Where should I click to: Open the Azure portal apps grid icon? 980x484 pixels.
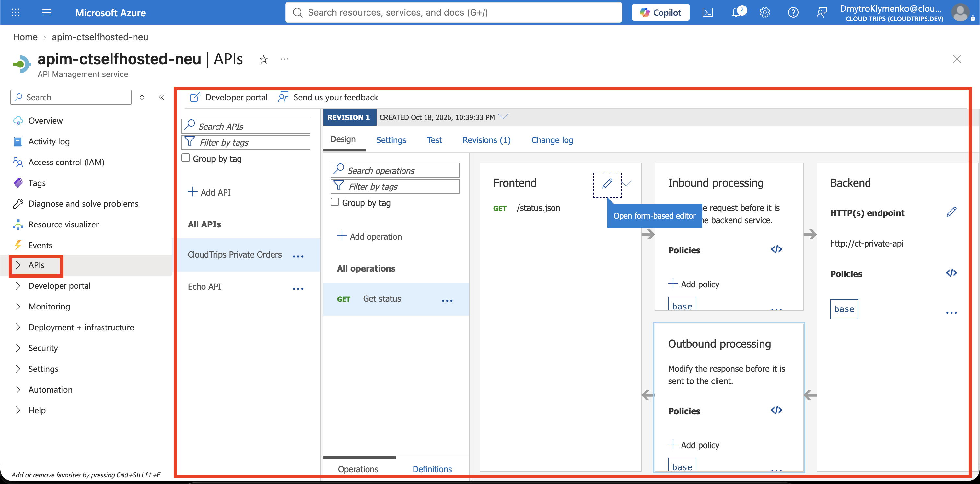click(16, 13)
